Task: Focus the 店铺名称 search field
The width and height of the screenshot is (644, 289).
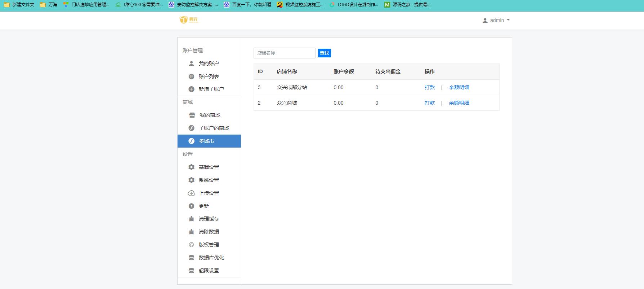Action: [284, 53]
